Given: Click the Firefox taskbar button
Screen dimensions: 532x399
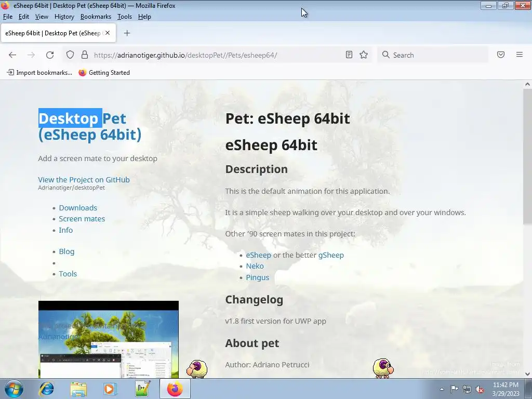Looking at the screenshot, I should click(175, 389).
